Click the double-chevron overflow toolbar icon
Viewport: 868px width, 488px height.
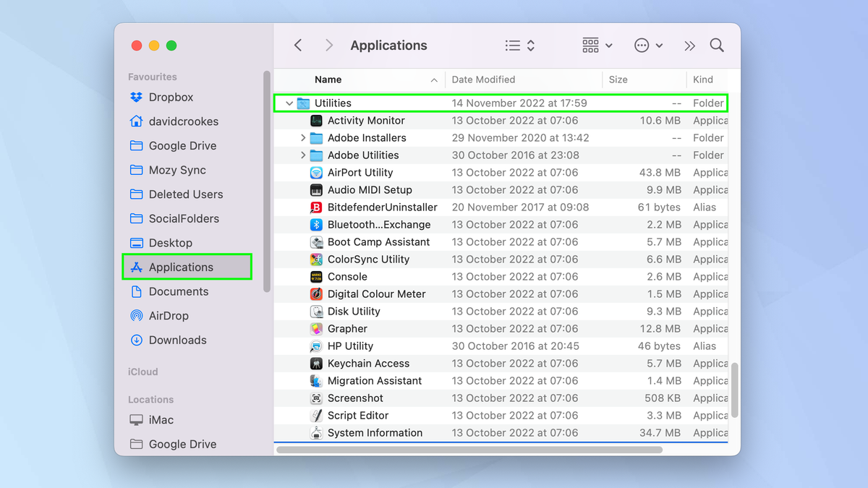coord(689,45)
